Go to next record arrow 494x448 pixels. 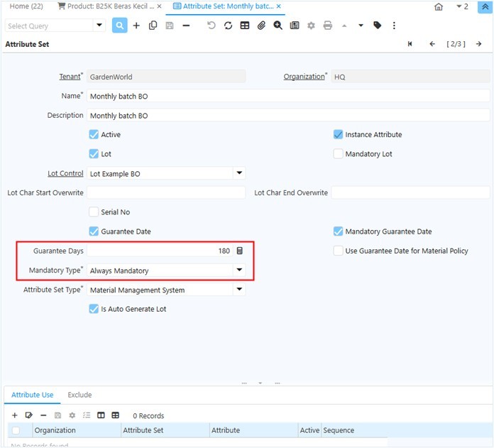pos(479,44)
